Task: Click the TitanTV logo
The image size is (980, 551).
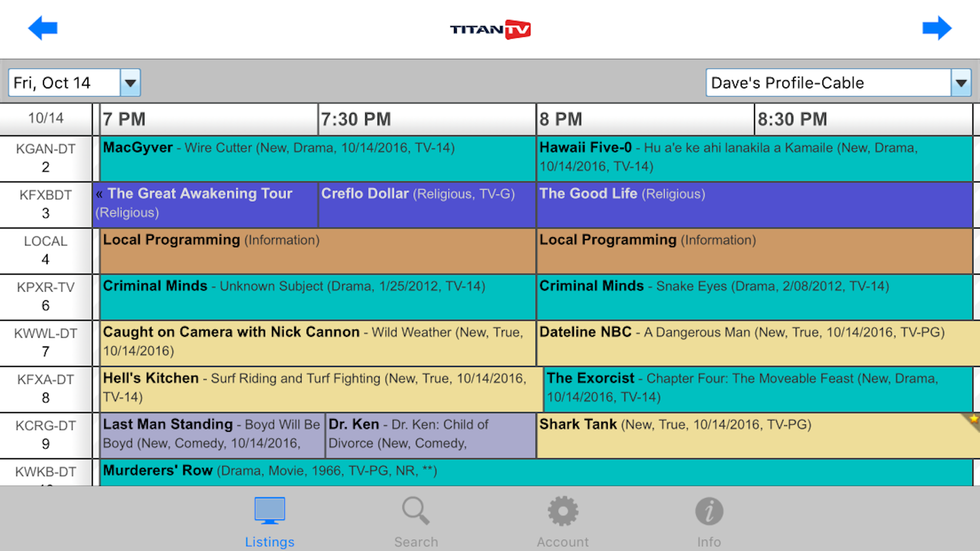Action: (490, 29)
